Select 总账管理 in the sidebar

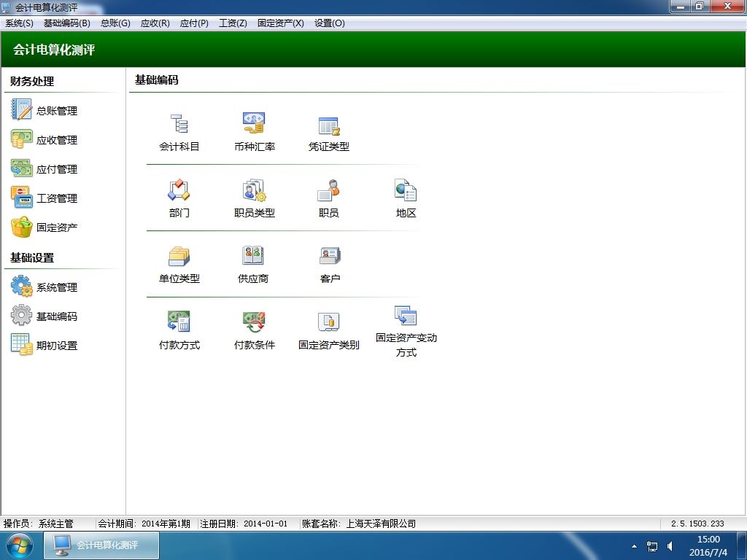click(44, 111)
